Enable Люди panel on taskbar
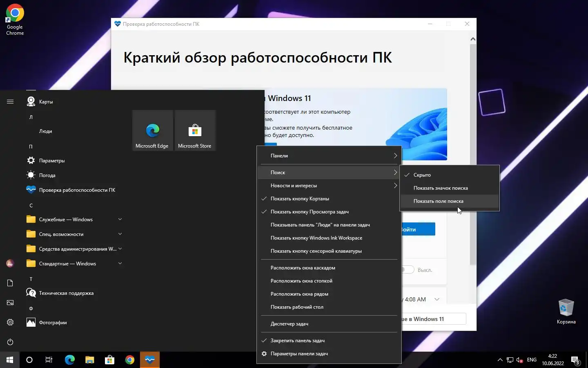 pos(329,225)
